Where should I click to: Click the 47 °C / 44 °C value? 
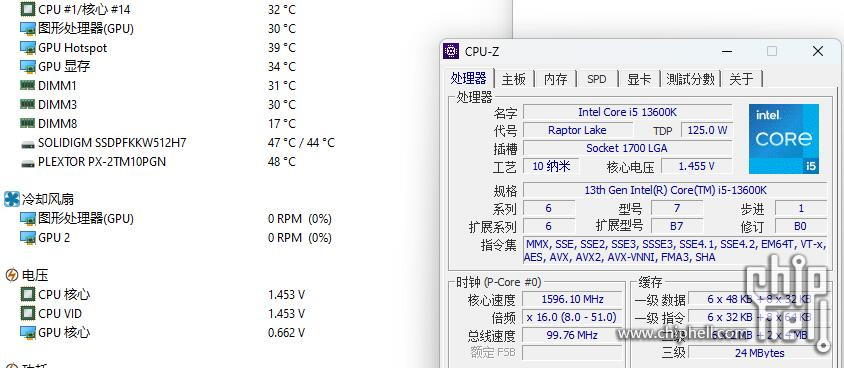click(x=301, y=143)
